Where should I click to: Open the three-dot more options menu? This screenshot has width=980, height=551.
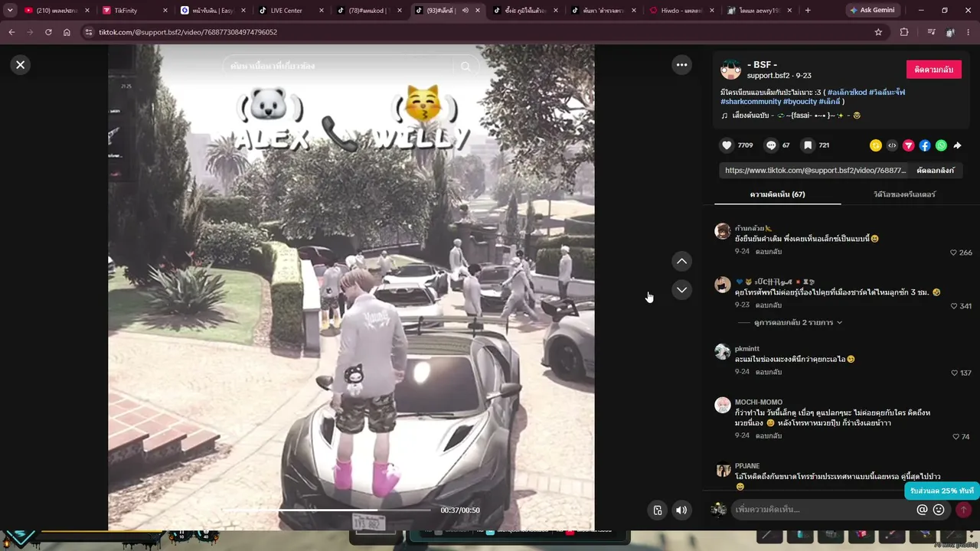pyautogui.click(x=681, y=65)
